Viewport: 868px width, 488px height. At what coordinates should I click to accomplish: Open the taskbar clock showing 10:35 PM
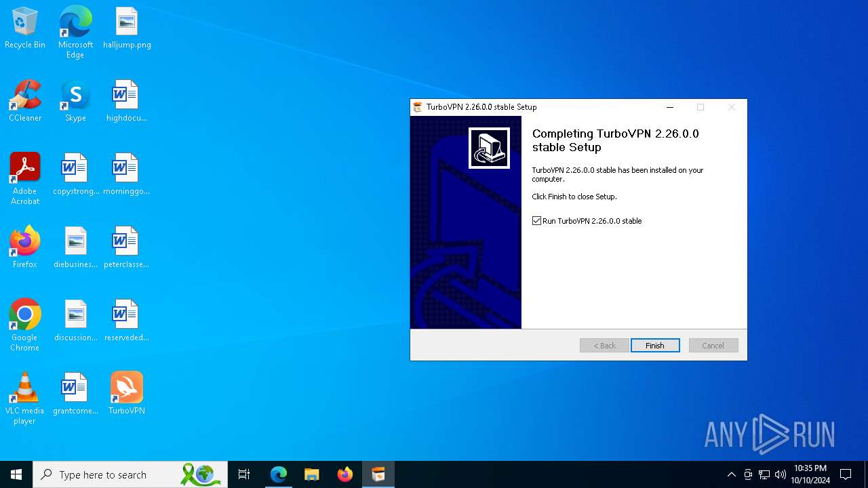810,474
